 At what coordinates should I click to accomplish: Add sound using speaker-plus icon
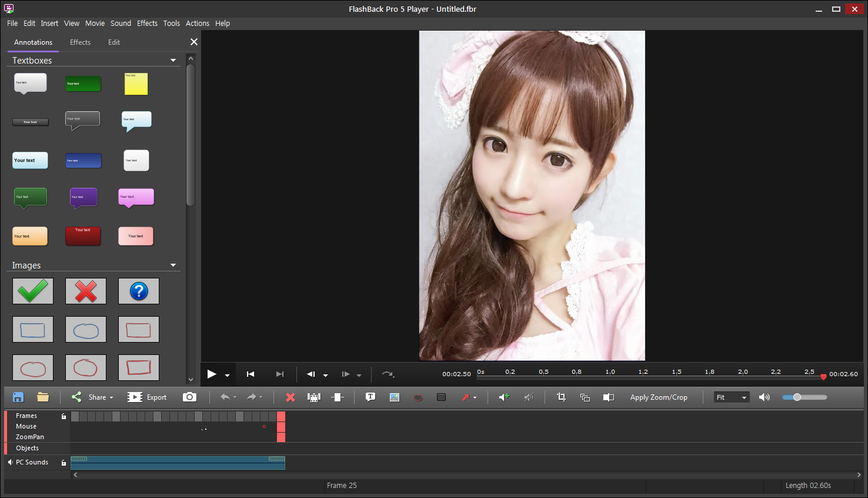pos(504,397)
